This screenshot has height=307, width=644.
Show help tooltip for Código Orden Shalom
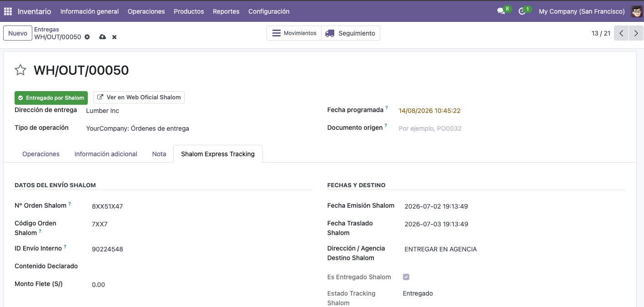point(40,231)
